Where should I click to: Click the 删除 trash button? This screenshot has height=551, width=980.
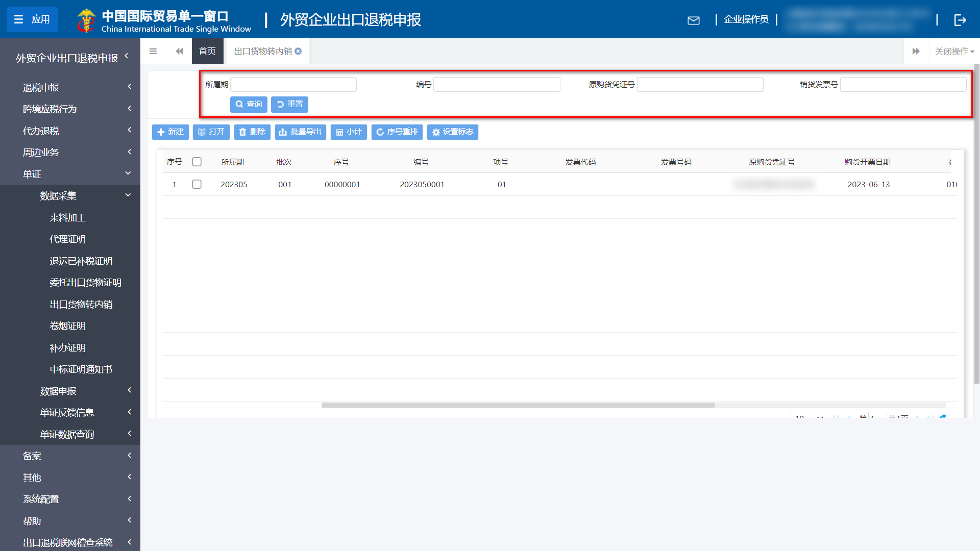point(252,132)
